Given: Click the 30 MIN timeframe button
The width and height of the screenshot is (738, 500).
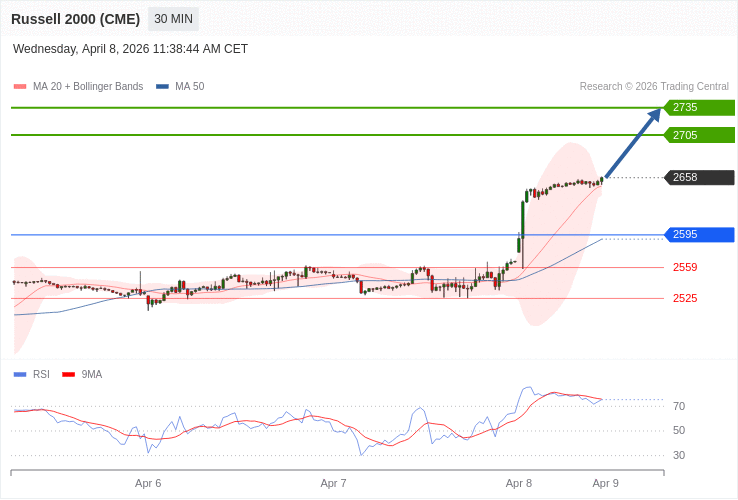Looking at the screenshot, I should (173, 19).
